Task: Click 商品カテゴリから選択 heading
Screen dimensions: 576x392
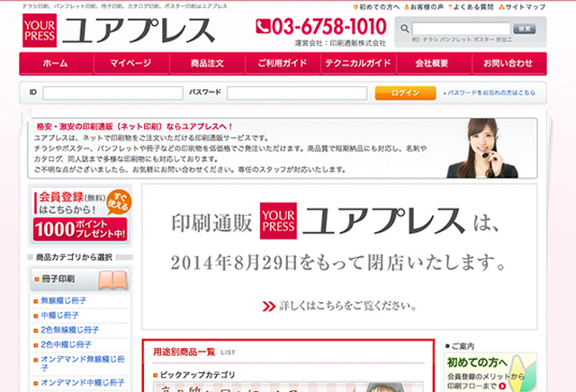Action: point(74,257)
